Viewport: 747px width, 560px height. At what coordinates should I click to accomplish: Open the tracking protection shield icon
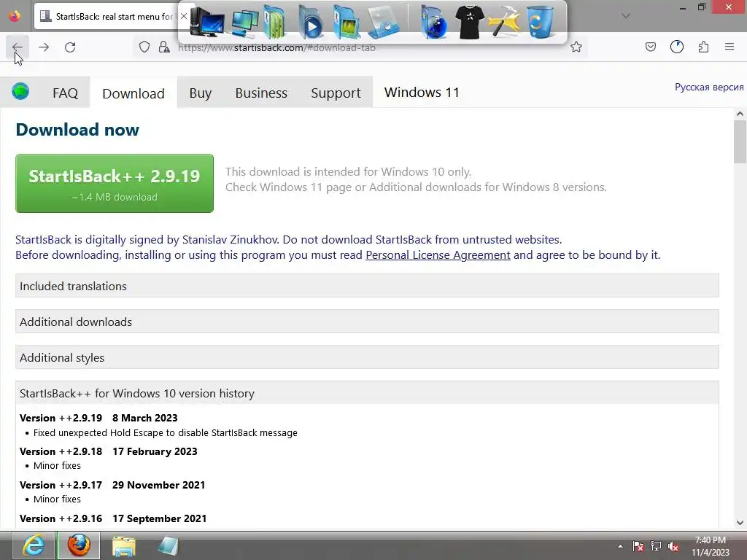click(x=144, y=47)
